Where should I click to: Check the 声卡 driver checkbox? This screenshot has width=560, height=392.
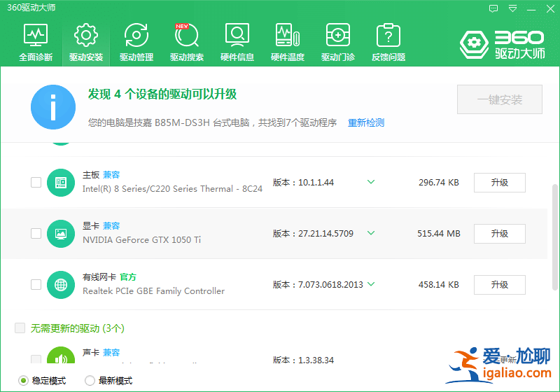tap(36, 359)
